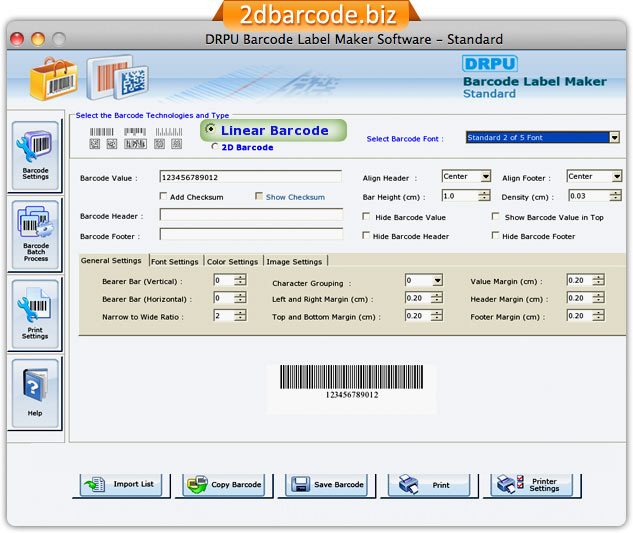Click Save Barcode floppy button
Viewport: 633px width, 533px height.
tap(326, 485)
